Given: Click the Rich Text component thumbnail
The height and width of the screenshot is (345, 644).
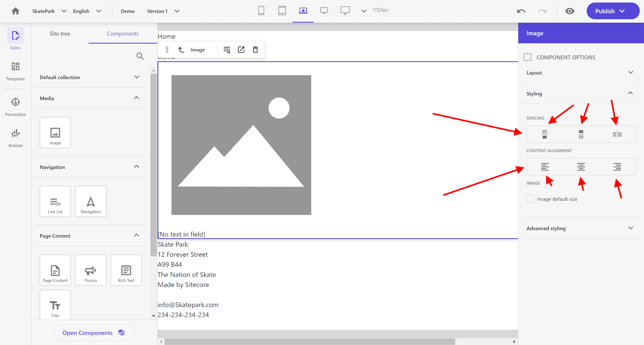Looking at the screenshot, I should tap(126, 270).
